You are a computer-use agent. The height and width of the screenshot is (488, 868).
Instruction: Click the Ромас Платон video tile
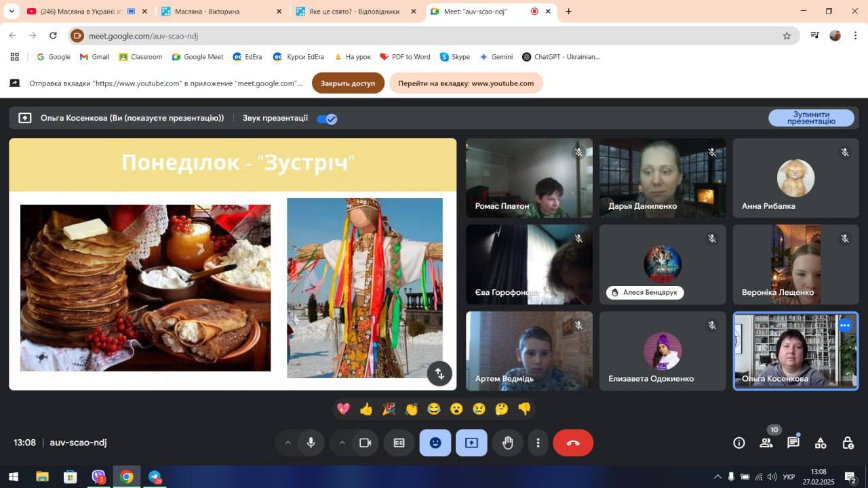point(529,178)
